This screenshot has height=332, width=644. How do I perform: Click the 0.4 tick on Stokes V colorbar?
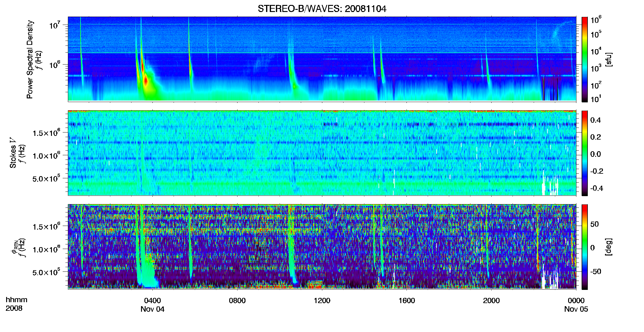tap(595, 120)
